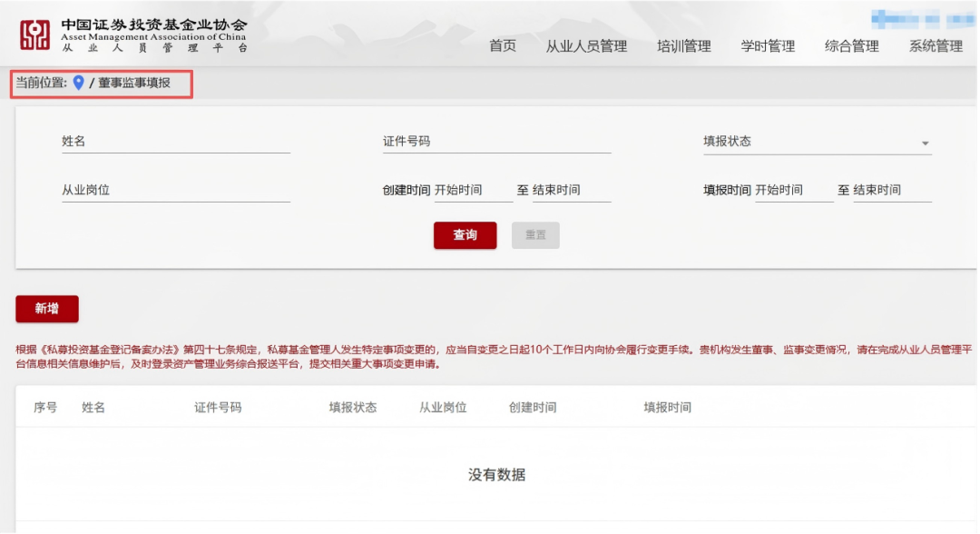
Task: Focus the 从业岗位 input field
Action: [x=176, y=191]
